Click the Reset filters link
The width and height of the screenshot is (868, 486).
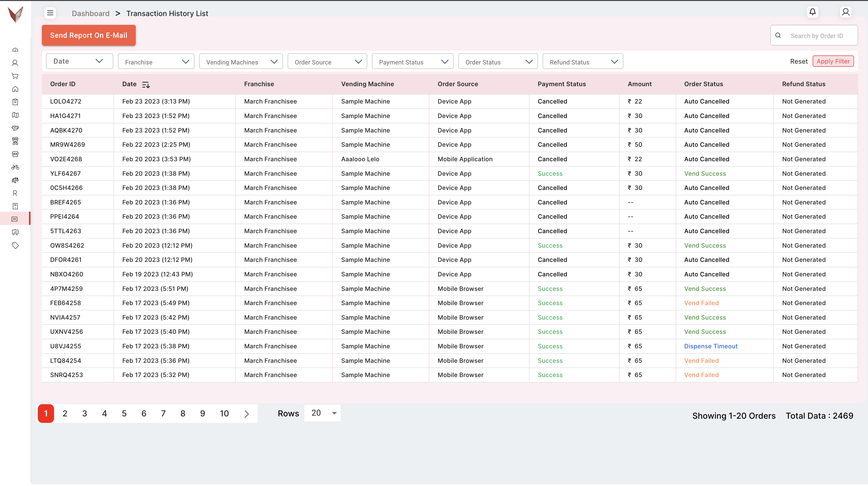pos(799,61)
